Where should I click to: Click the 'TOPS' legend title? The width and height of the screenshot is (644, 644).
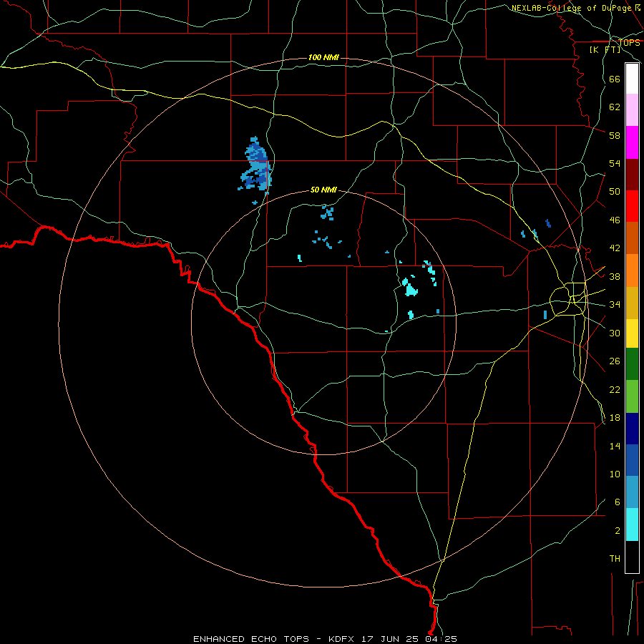(629, 43)
